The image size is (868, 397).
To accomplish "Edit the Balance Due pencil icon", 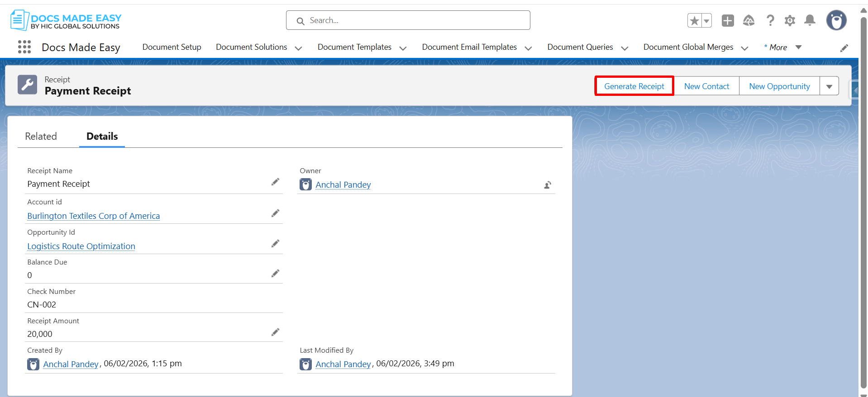I will click(x=275, y=273).
